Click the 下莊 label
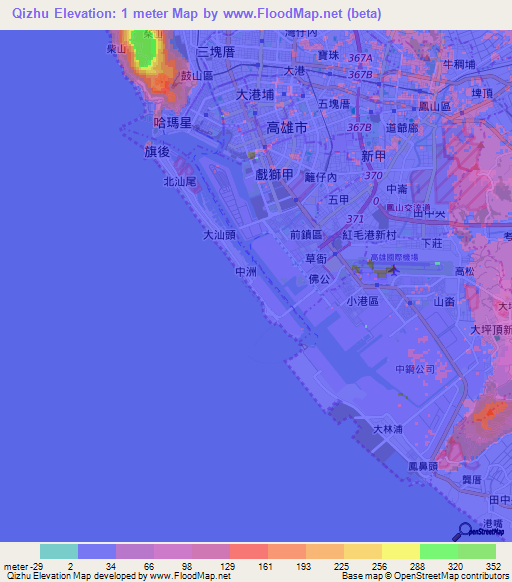Screen dimensions: 512x582 point(432,243)
